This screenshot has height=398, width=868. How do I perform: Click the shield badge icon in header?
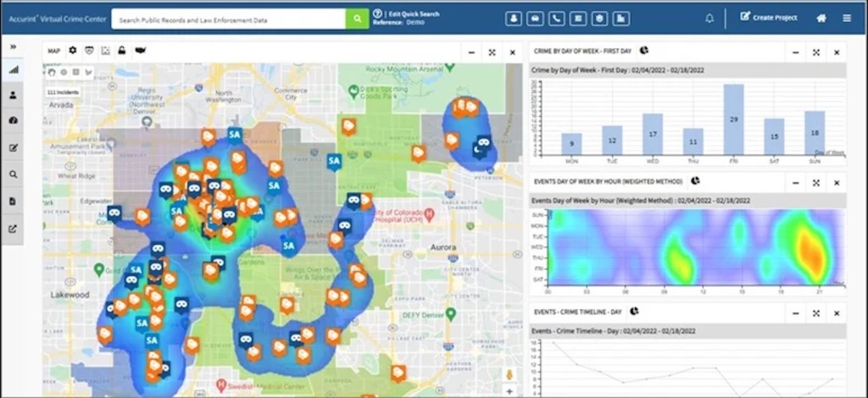point(599,19)
